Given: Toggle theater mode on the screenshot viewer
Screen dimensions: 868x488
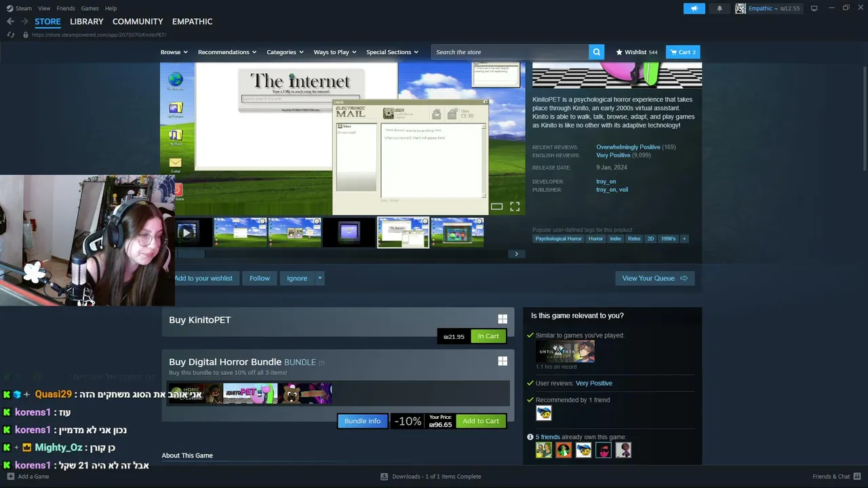Looking at the screenshot, I should (497, 207).
